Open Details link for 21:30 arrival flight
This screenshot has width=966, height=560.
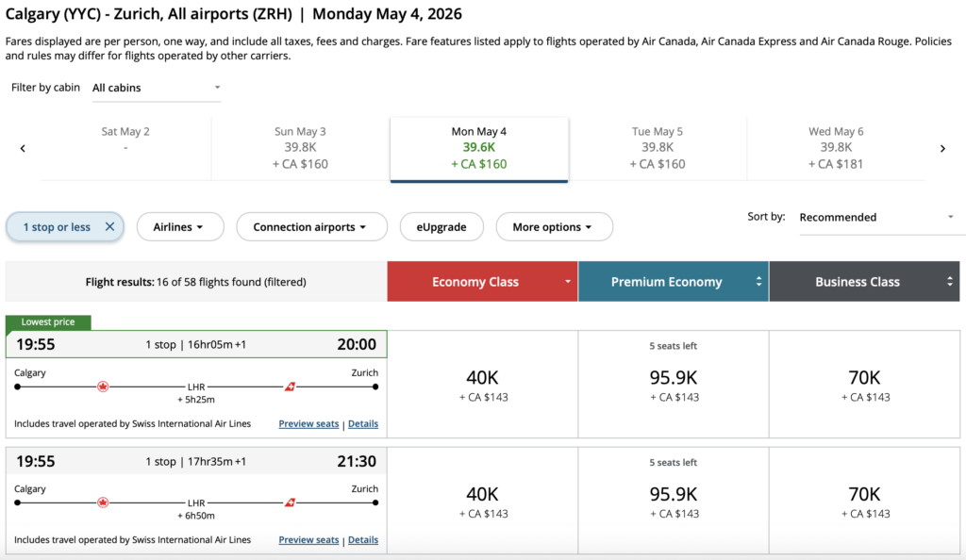coord(363,540)
